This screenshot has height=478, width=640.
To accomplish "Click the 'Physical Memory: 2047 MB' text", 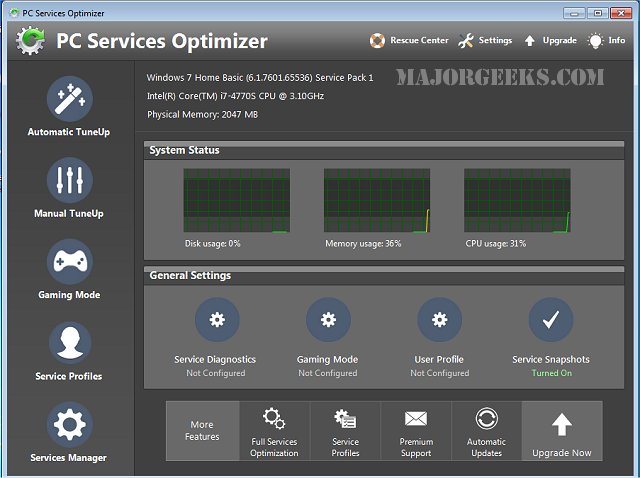I will (x=202, y=115).
